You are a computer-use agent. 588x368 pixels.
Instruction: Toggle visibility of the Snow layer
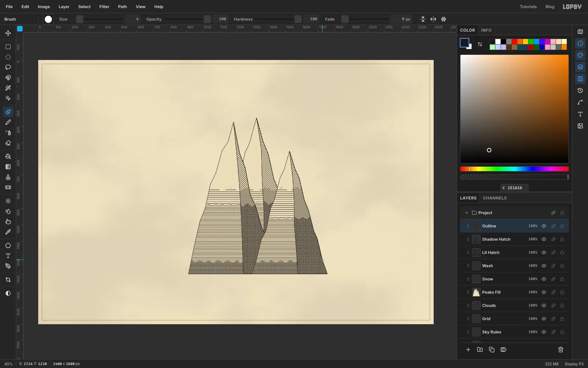(x=544, y=279)
